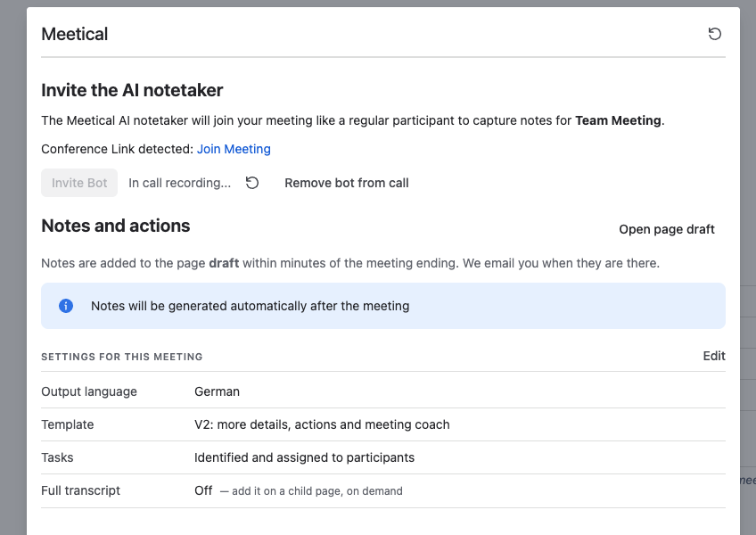Open the Join Meeting conference link

(234, 149)
